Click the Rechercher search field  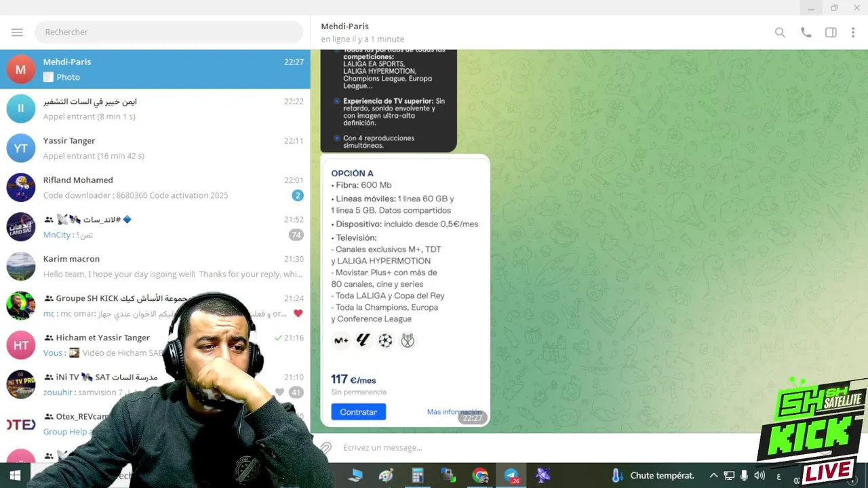click(168, 32)
